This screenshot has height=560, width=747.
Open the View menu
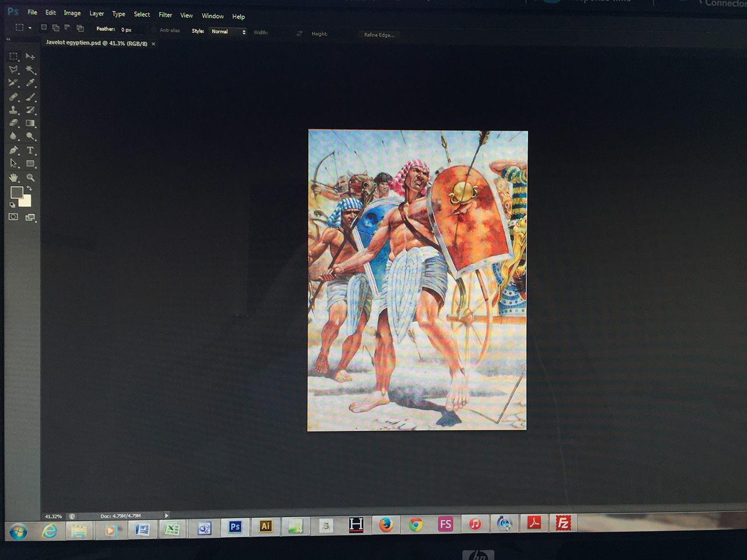[x=186, y=15]
